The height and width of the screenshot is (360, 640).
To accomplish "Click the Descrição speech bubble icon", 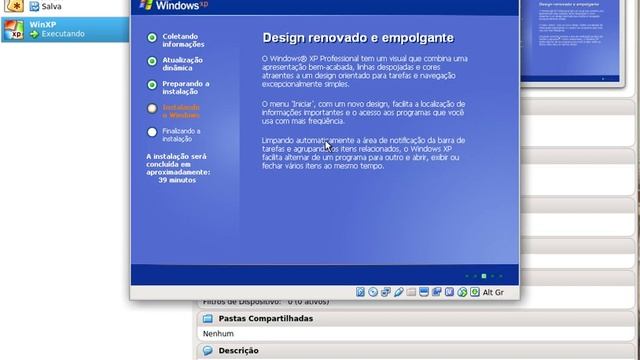I will (208, 351).
